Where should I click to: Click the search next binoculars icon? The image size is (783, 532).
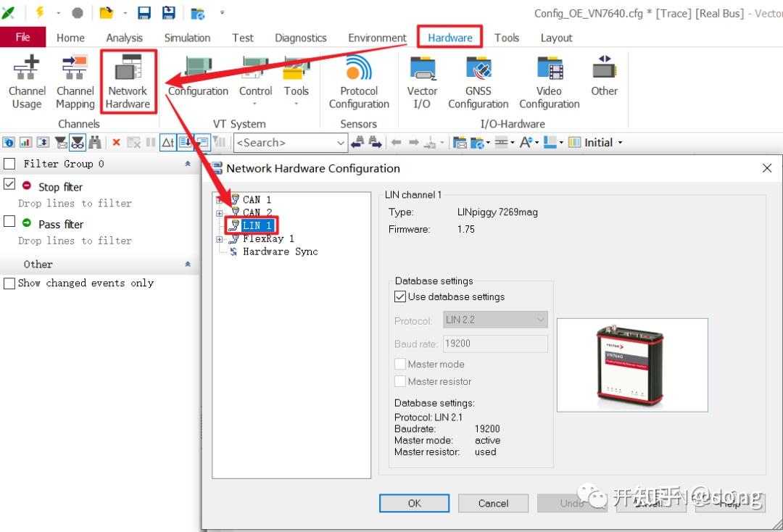[375, 143]
